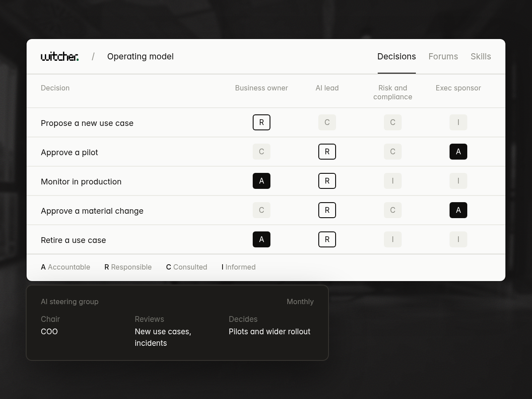Image resolution: width=532 pixels, height=399 pixels.
Task: Click AI lead R badge for Approve a pilot
Action: click(327, 152)
